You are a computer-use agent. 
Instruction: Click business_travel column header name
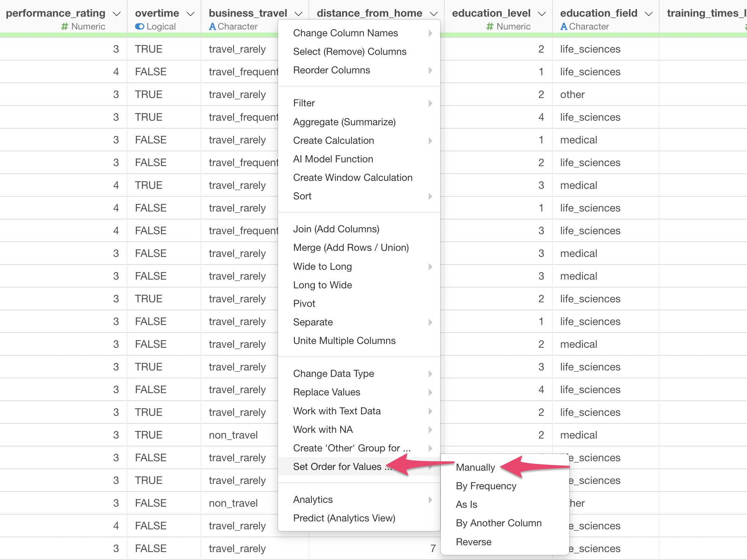coord(248,13)
